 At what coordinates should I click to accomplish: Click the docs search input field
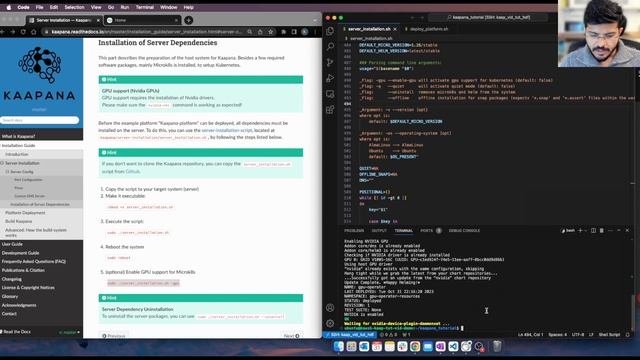tap(40, 120)
